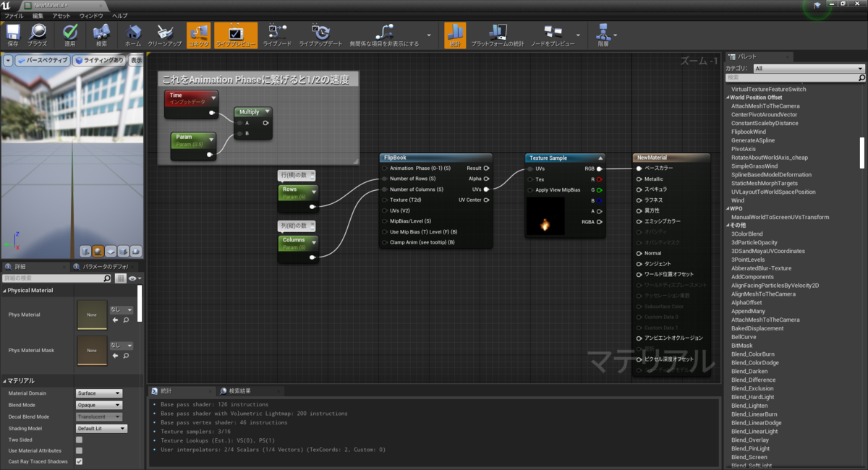Click the palette panel scrollbar
This screenshot has width=868, height=470.
click(x=862, y=153)
